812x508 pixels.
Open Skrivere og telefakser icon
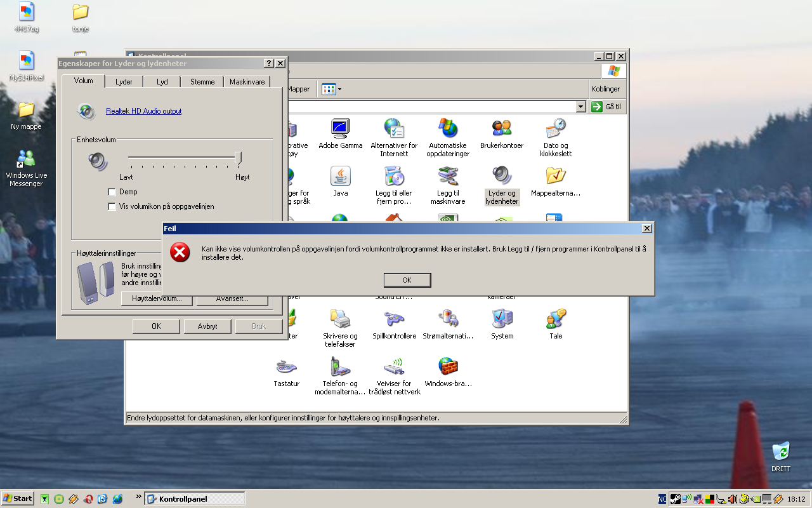point(340,319)
